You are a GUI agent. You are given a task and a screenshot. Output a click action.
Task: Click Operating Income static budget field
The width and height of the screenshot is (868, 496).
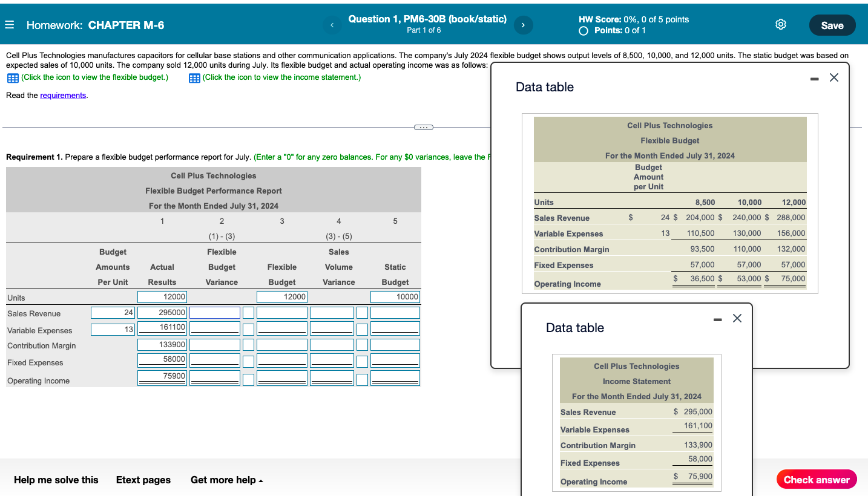coord(395,378)
